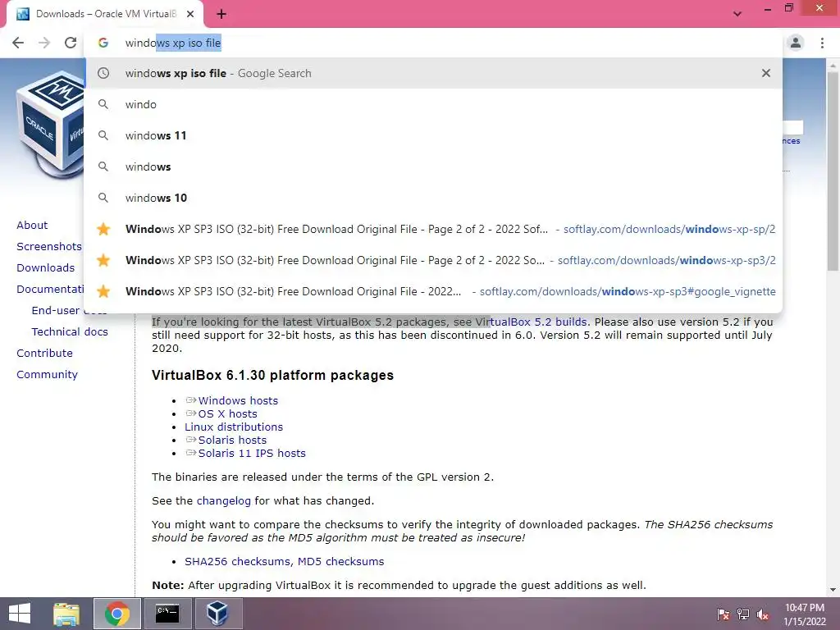Select the Downloads – Oracle VM VirtualBox tab
840x630 pixels.
[x=105, y=14]
